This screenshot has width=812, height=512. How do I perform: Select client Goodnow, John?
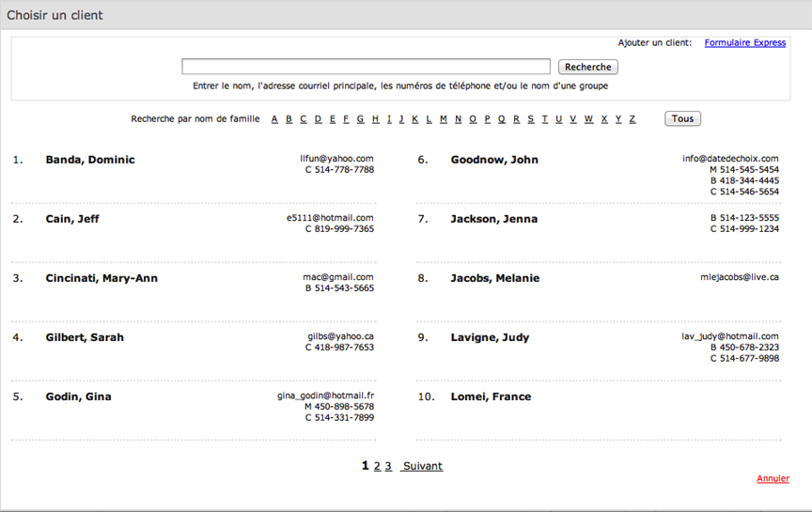(494, 160)
